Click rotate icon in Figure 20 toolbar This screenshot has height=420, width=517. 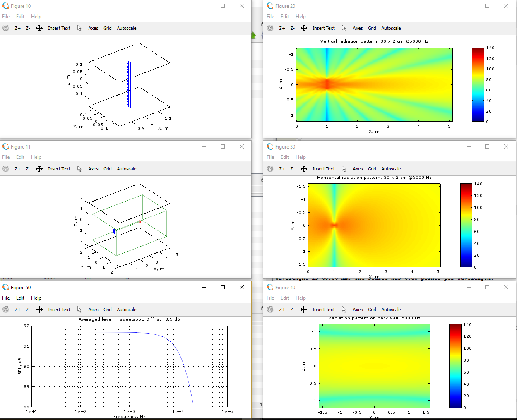click(270, 28)
